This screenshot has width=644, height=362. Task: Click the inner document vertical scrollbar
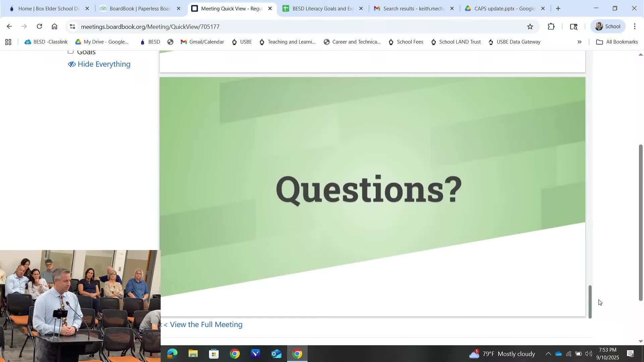click(x=590, y=302)
